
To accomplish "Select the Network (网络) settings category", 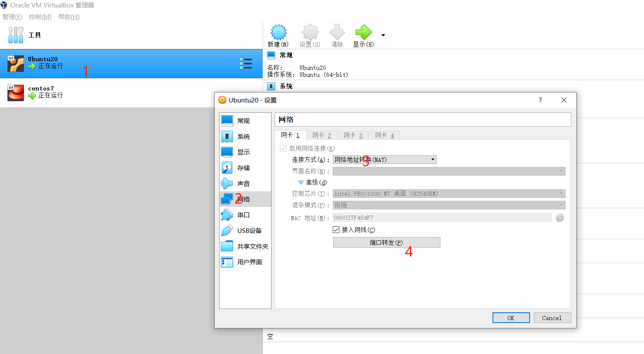I will pyautogui.click(x=245, y=199).
